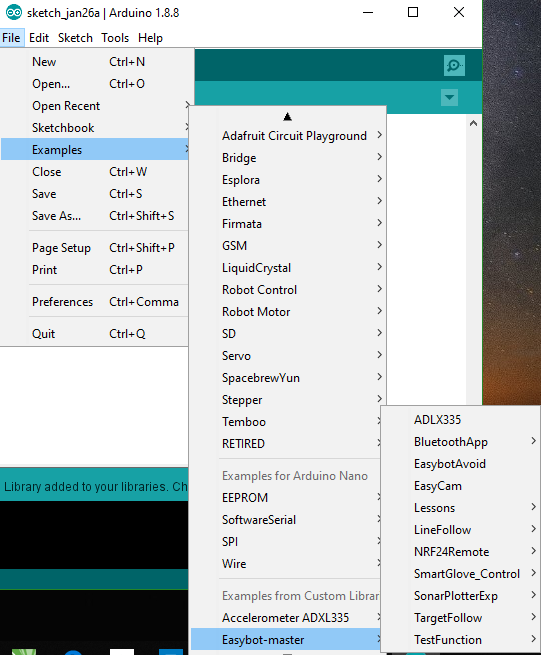This screenshot has height=655, width=541.
Task: Choose New from File menu
Action: point(95,62)
